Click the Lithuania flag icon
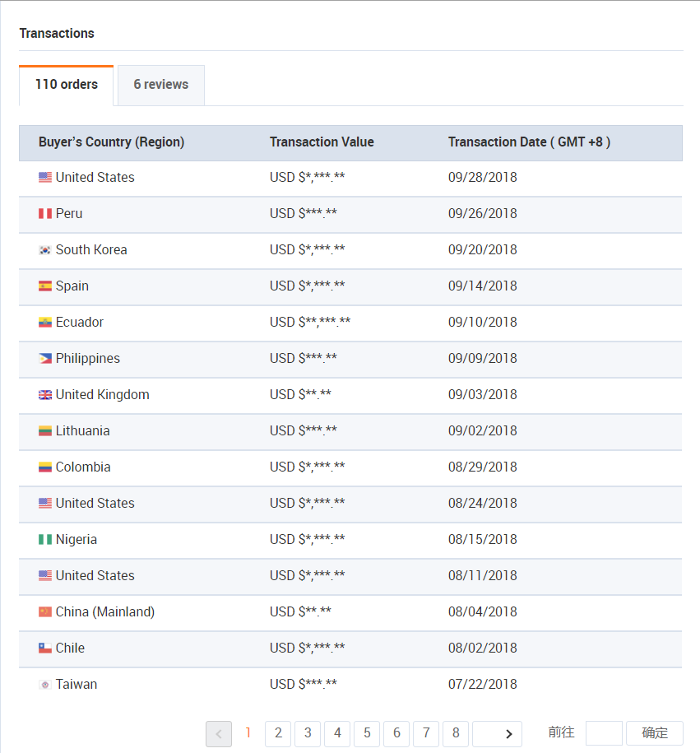The image size is (700, 753). (45, 431)
